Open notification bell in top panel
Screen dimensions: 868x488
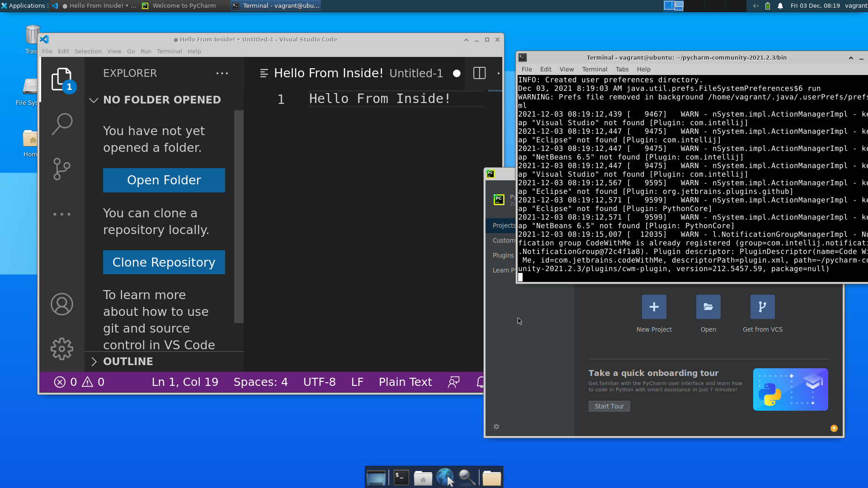pyautogui.click(x=780, y=6)
